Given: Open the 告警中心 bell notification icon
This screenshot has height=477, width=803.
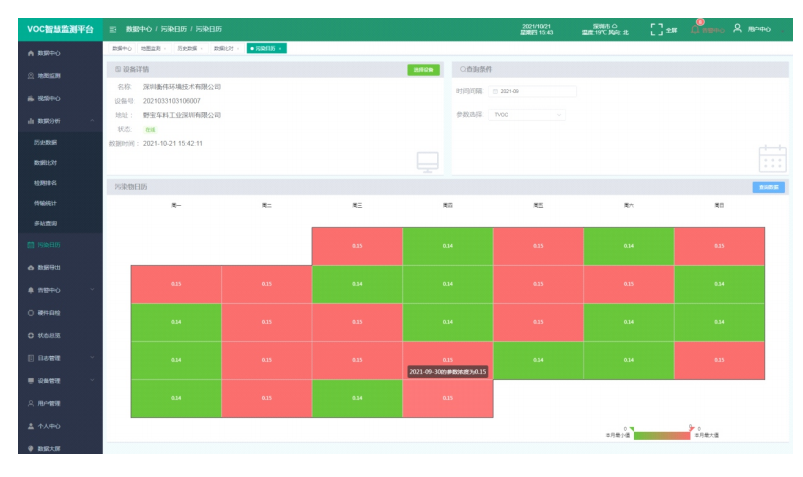Looking at the screenshot, I should pyautogui.click(x=695, y=29).
